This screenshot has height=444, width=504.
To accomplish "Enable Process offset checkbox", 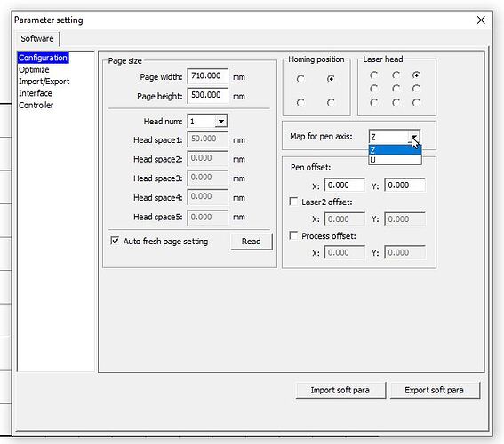I will point(293,235).
